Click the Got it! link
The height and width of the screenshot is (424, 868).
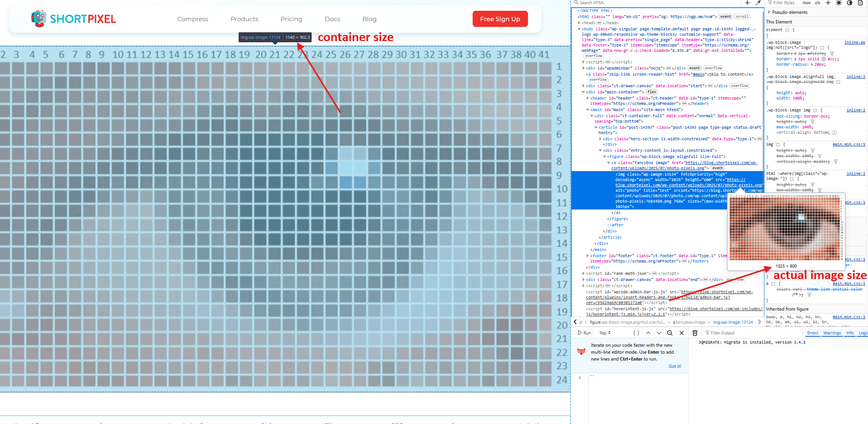pos(674,366)
